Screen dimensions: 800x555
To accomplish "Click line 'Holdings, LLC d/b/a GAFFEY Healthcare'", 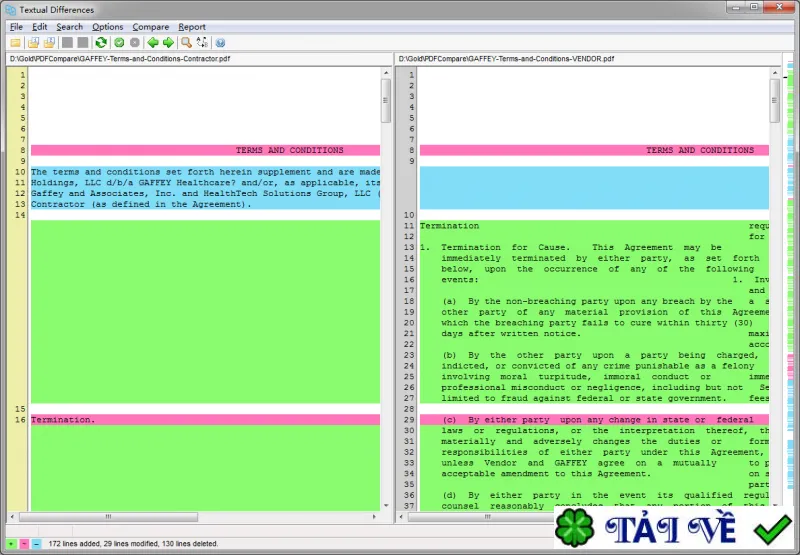I will 205,183.
